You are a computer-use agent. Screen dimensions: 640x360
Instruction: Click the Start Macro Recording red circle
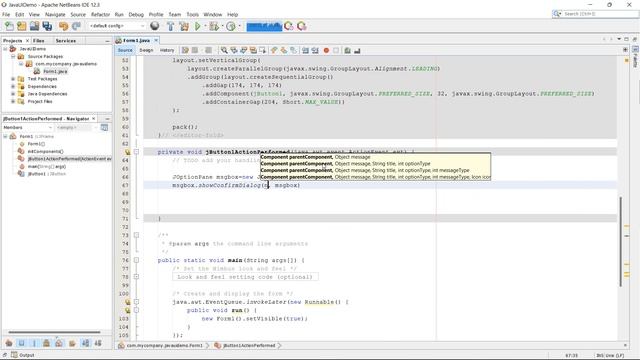click(x=326, y=50)
